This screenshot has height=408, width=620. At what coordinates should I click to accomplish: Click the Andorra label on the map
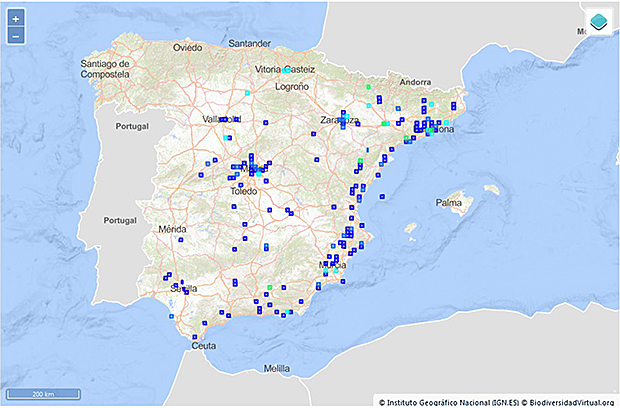tap(413, 82)
